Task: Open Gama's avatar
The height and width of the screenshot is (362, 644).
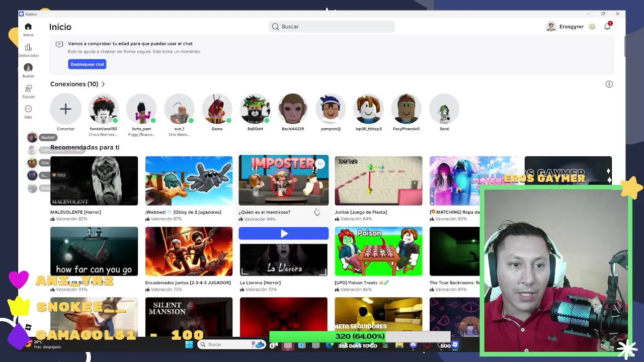Action: 217,109
